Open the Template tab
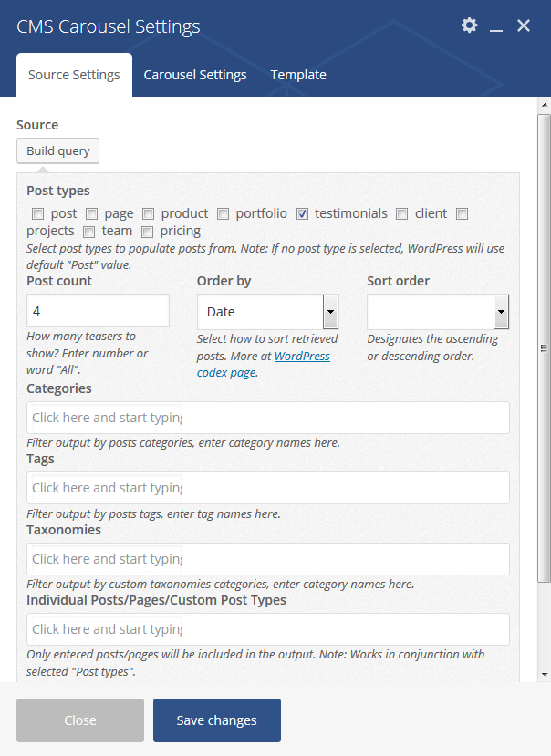 298,75
